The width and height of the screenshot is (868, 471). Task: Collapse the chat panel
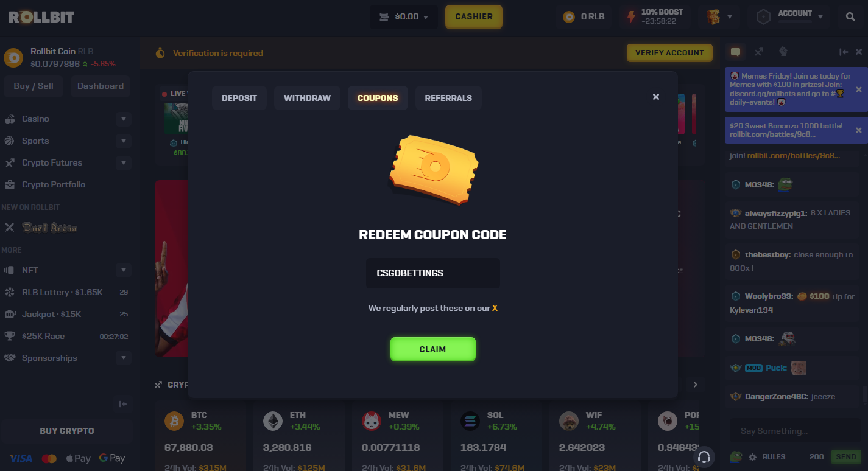[x=844, y=52]
